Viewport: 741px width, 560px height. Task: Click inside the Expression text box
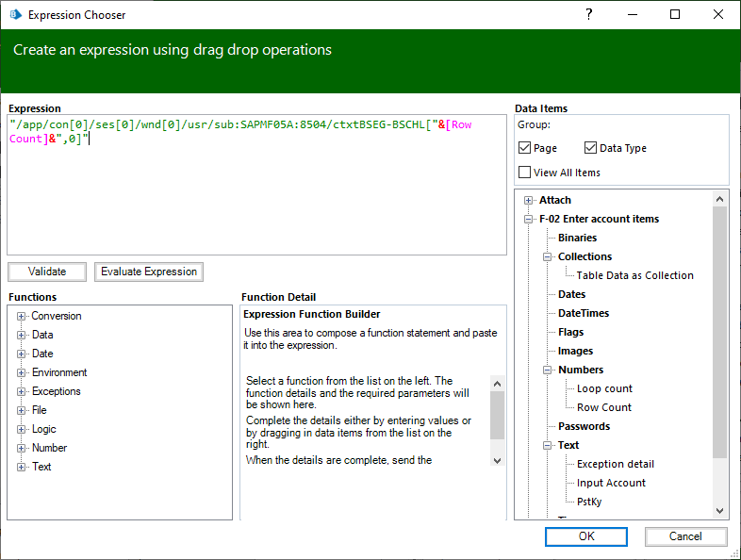(x=255, y=198)
